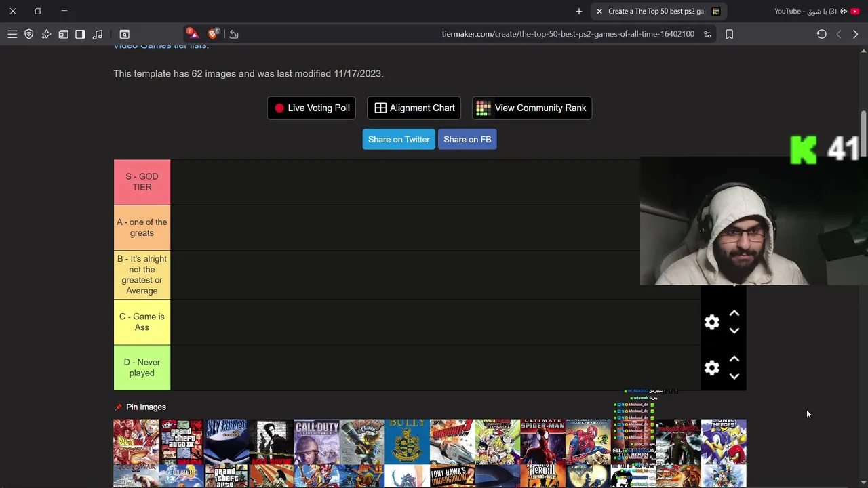The image size is (868, 488).
Task: Open the browser main hamburger menu
Action: point(12,34)
